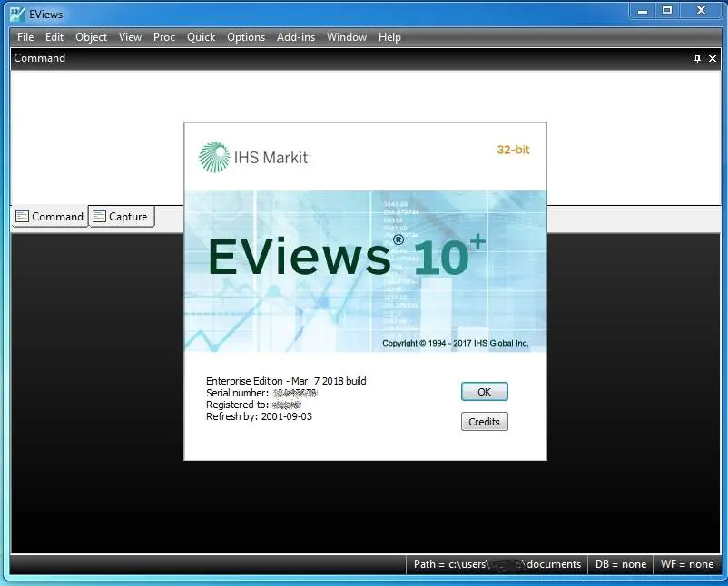Open the File menu
Screen dimensions: 728x586
point(25,37)
